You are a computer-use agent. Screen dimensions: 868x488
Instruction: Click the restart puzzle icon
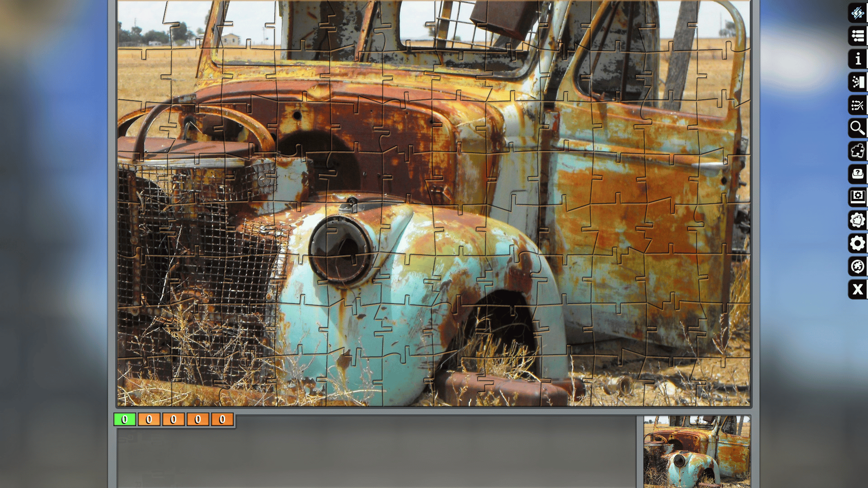pos(858,266)
